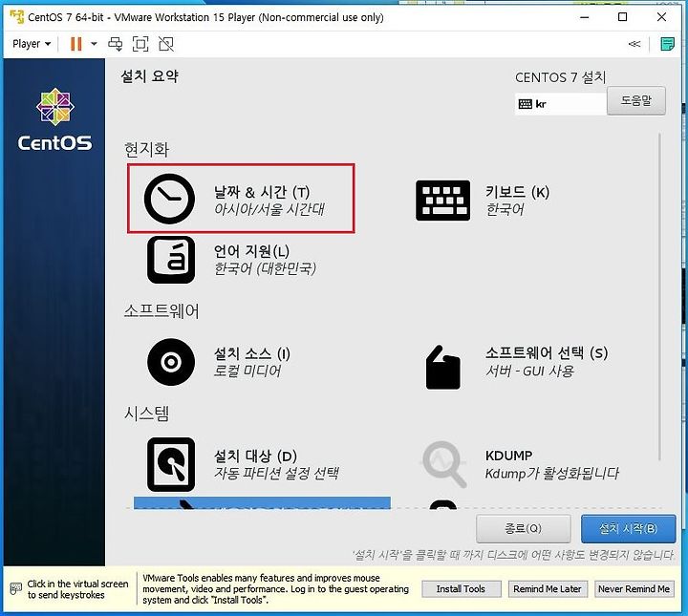The width and height of the screenshot is (688, 616).
Task: Click Install Tools button
Action: point(461,589)
